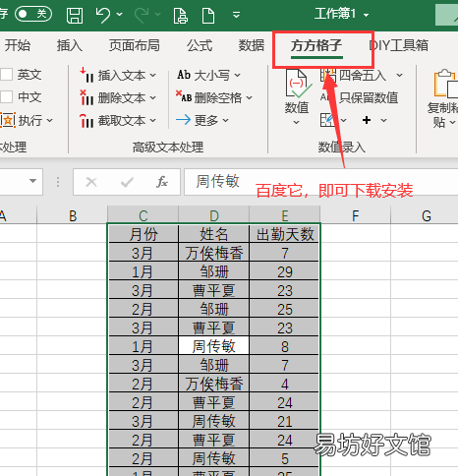Switch to the 开始 tab
This screenshot has width=458, height=476.
tap(17, 45)
